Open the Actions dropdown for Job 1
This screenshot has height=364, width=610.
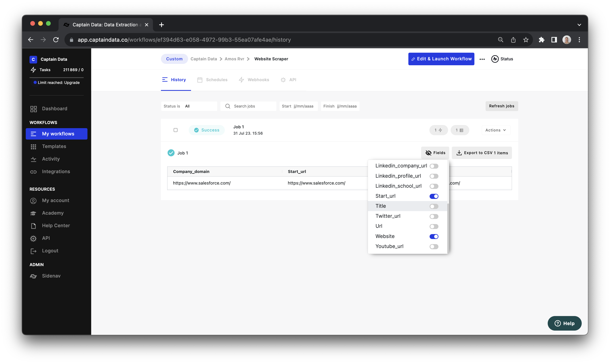coord(496,130)
